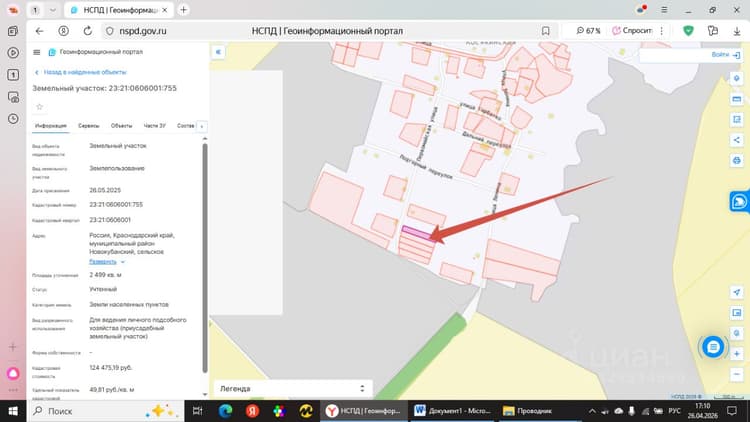750x422 pixels.
Task: Go back via Назад в найденные объекты
Action: pyautogui.click(x=81, y=72)
